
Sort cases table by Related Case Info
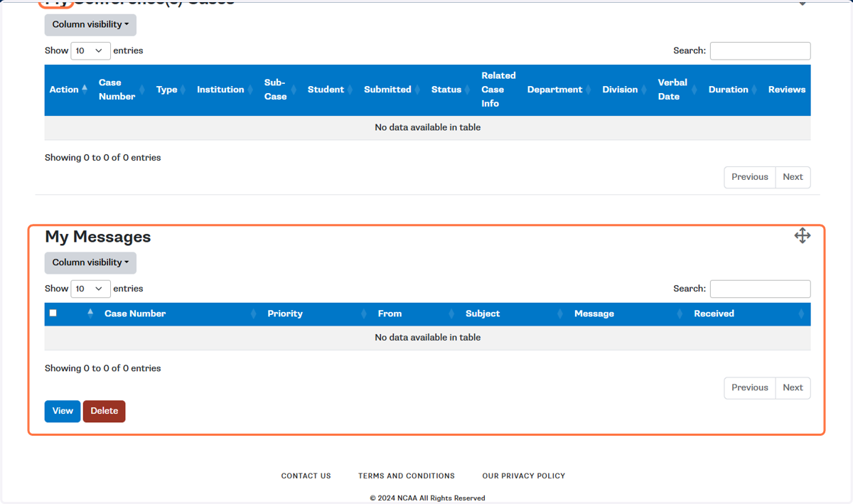tap(499, 90)
